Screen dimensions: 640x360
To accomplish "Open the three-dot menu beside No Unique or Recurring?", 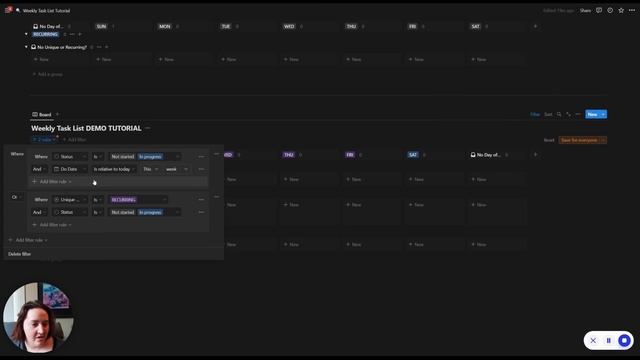I will (x=99, y=47).
